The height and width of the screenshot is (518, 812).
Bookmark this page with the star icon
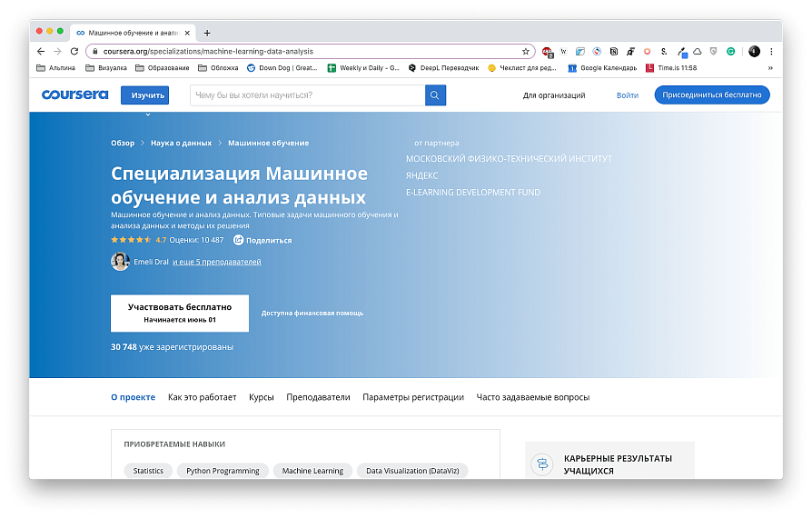tap(526, 51)
